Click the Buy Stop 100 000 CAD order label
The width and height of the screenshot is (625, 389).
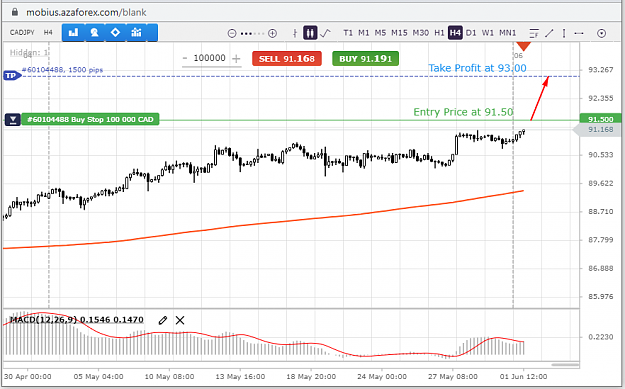click(90, 120)
